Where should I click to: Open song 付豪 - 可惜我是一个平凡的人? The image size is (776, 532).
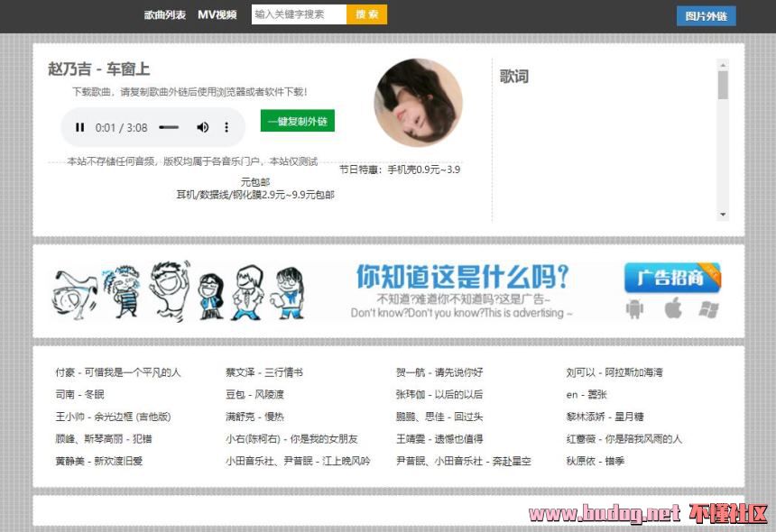(118, 372)
